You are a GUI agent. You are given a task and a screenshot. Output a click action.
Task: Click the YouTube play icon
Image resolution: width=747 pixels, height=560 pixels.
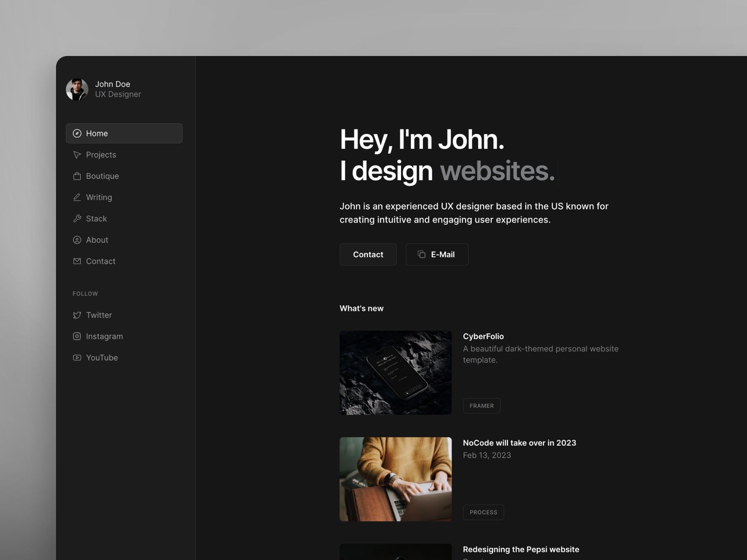(77, 357)
